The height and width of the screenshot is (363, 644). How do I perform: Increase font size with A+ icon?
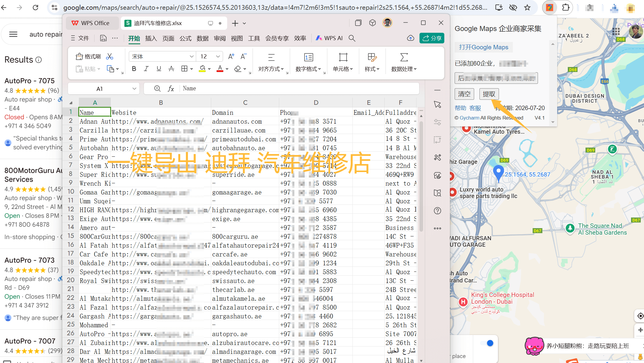coord(231,56)
